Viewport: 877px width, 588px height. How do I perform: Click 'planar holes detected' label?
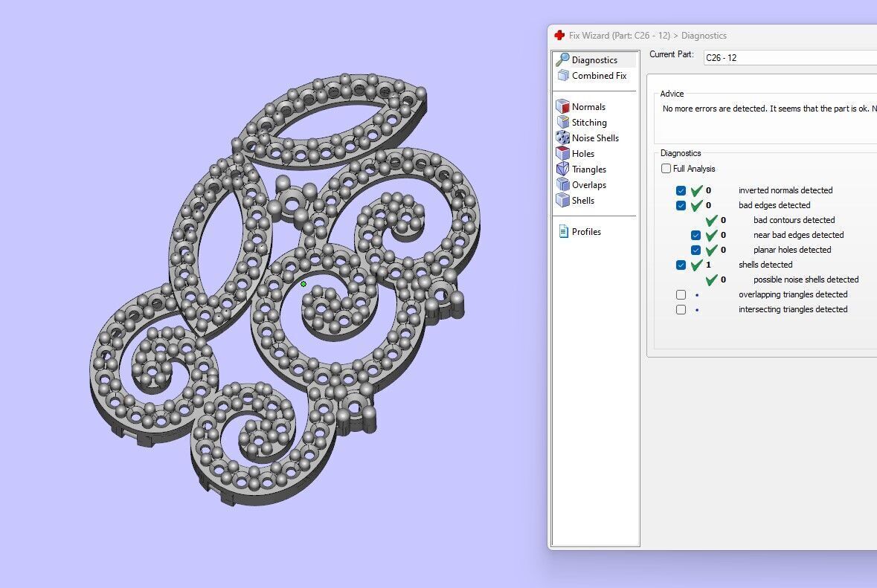click(792, 250)
